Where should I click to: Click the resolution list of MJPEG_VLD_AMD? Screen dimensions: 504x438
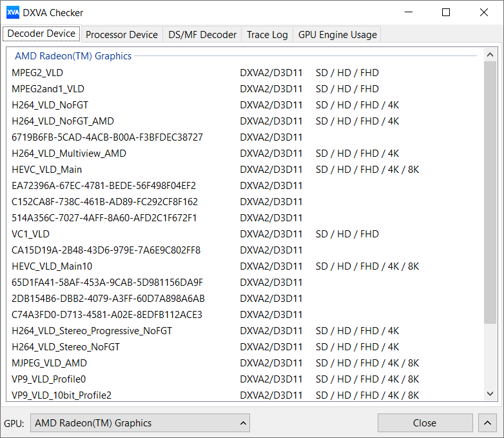pos(367,363)
